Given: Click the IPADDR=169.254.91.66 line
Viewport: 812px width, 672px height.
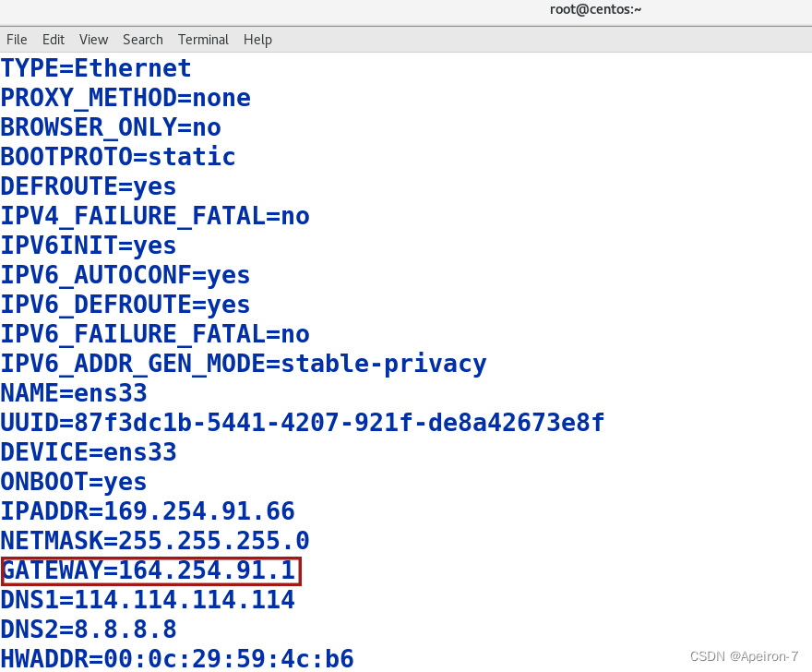Looking at the screenshot, I should 148,510.
